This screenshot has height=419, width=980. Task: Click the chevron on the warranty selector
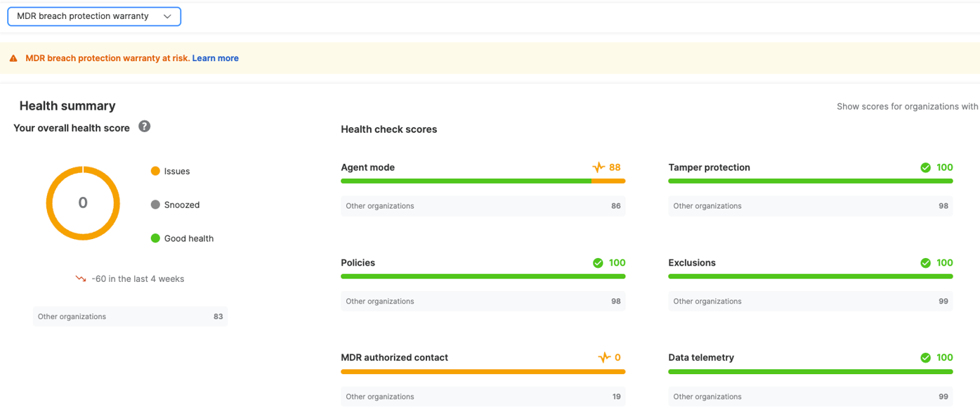[x=167, y=15]
